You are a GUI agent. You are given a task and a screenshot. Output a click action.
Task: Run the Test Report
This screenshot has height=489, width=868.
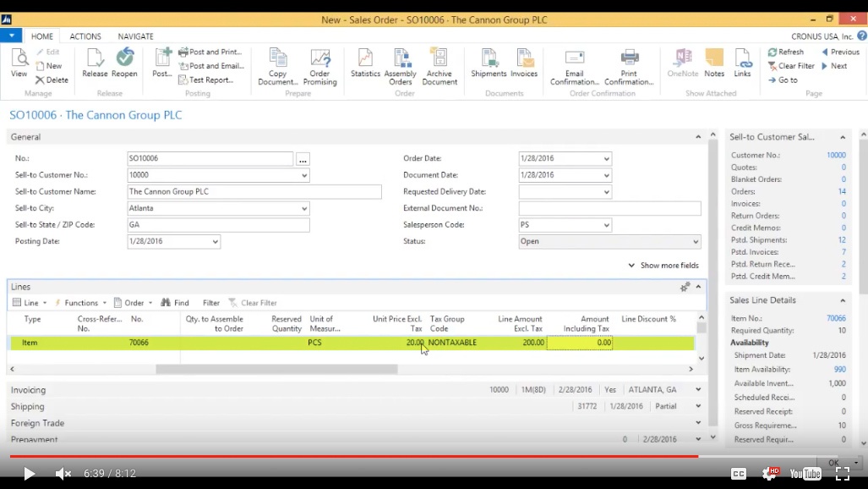206,80
